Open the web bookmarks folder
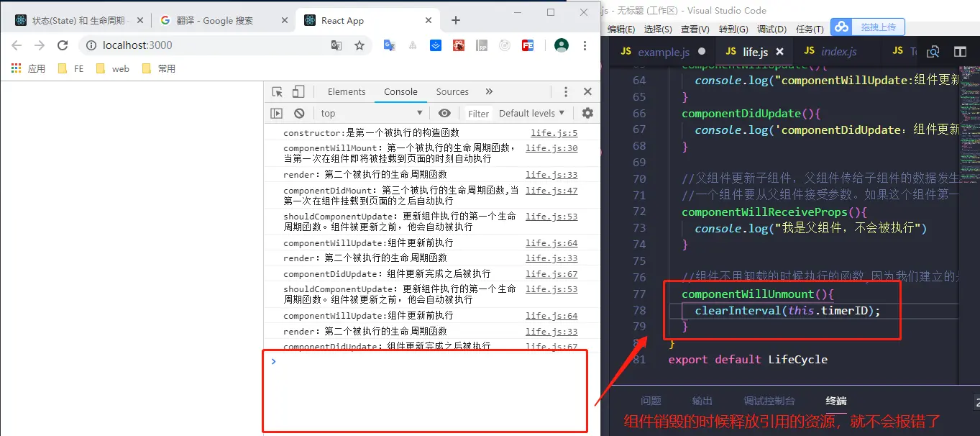The image size is (980, 436). [113, 68]
